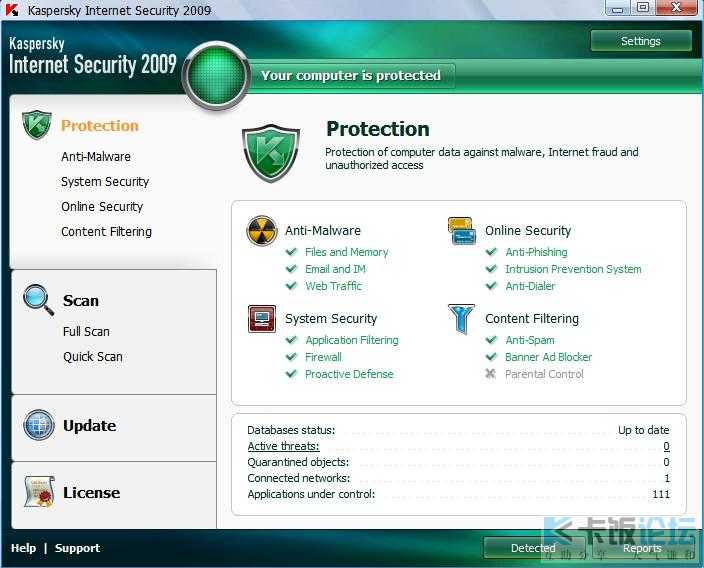Click checkmark beside Intrusion Prevention System

491,269
